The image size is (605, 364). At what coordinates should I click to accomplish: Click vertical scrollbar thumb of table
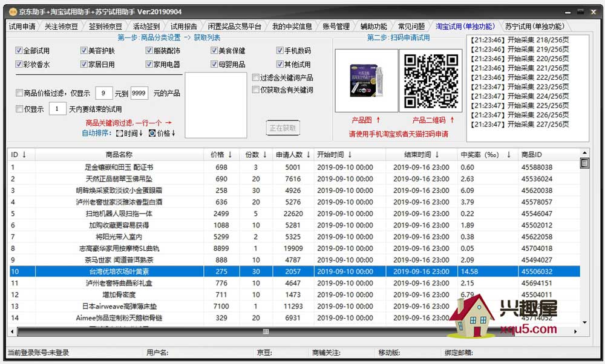[x=584, y=163]
